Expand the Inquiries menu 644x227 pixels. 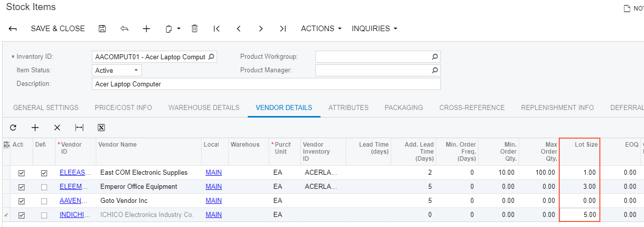click(374, 29)
